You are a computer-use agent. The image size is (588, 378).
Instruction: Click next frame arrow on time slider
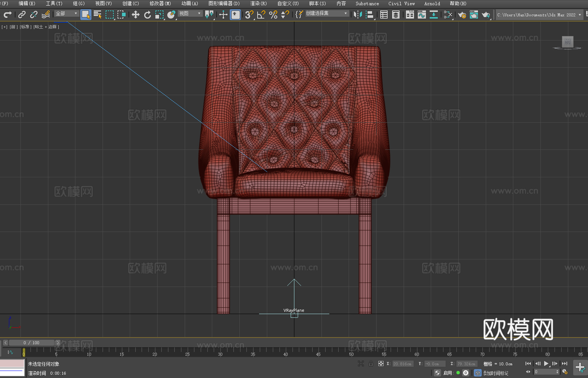pos(58,343)
